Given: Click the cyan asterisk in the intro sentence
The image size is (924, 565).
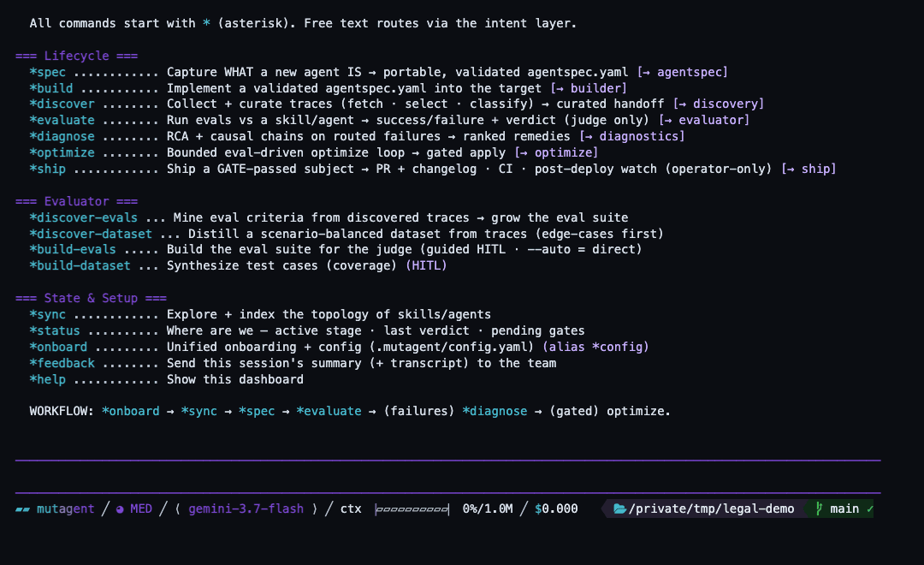Looking at the screenshot, I should (206, 24).
